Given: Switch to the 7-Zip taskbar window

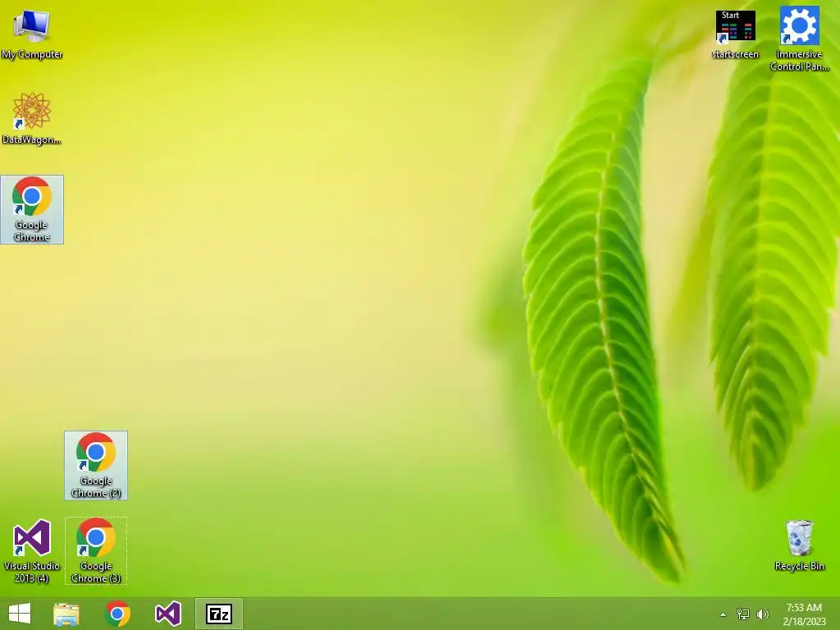Looking at the screenshot, I should point(219,614).
